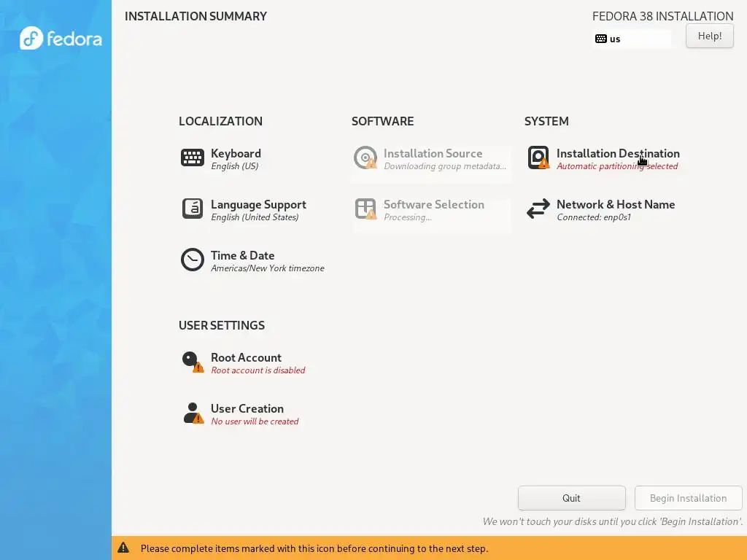This screenshot has width=747, height=560.
Task: Click the Network & Host Name arrows icon
Action: click(x=538, y=209)
